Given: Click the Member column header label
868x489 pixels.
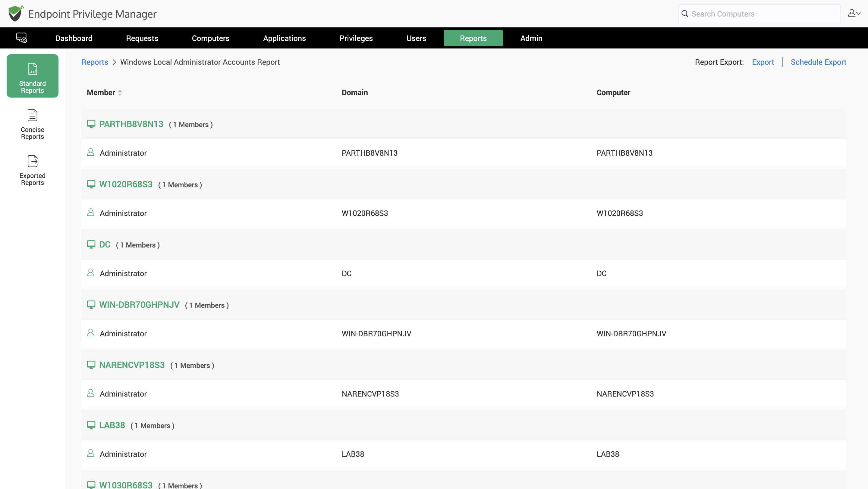Looking at the screenshot, I should (101, 92).
